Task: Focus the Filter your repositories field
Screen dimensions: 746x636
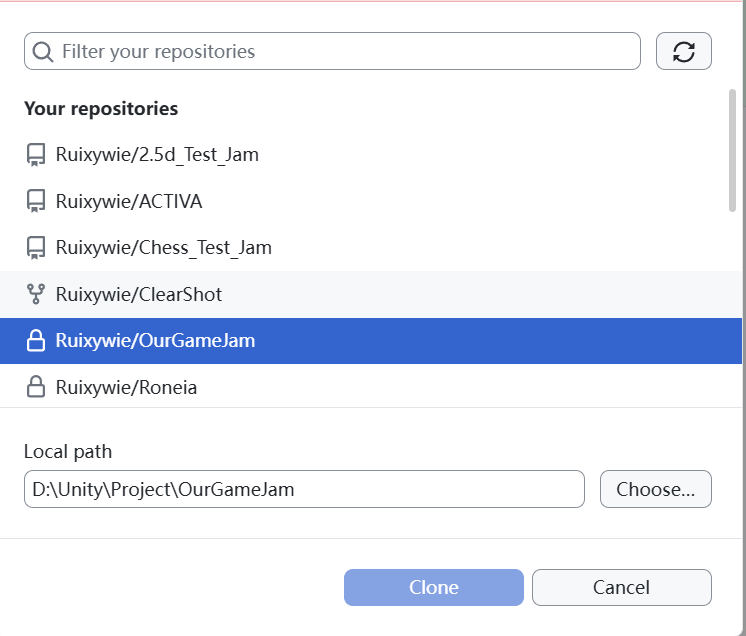Action: coord(340,52)
